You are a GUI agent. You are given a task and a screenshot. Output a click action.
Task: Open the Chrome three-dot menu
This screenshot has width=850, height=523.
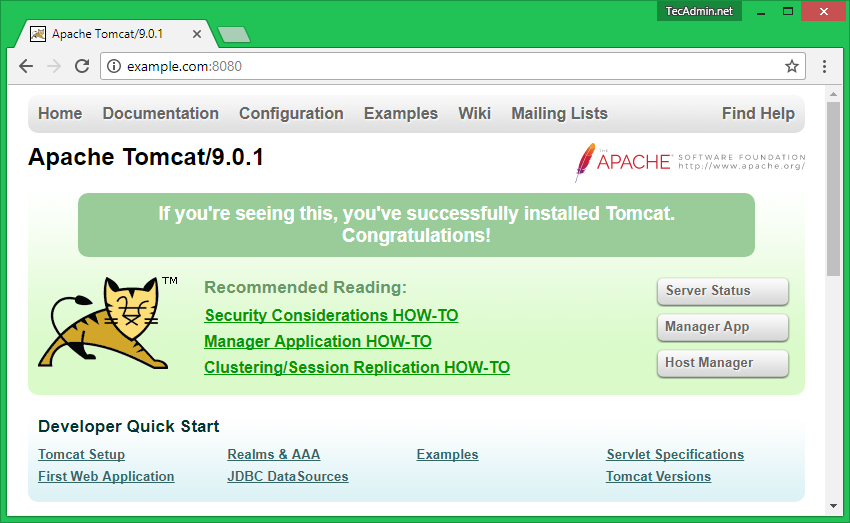click(x=824, y=66)
